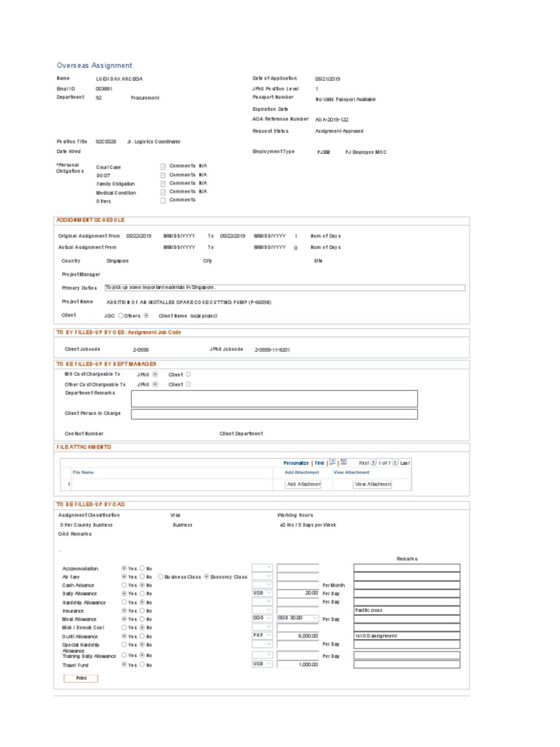Click the Department Remarks text box

point(274,399)
